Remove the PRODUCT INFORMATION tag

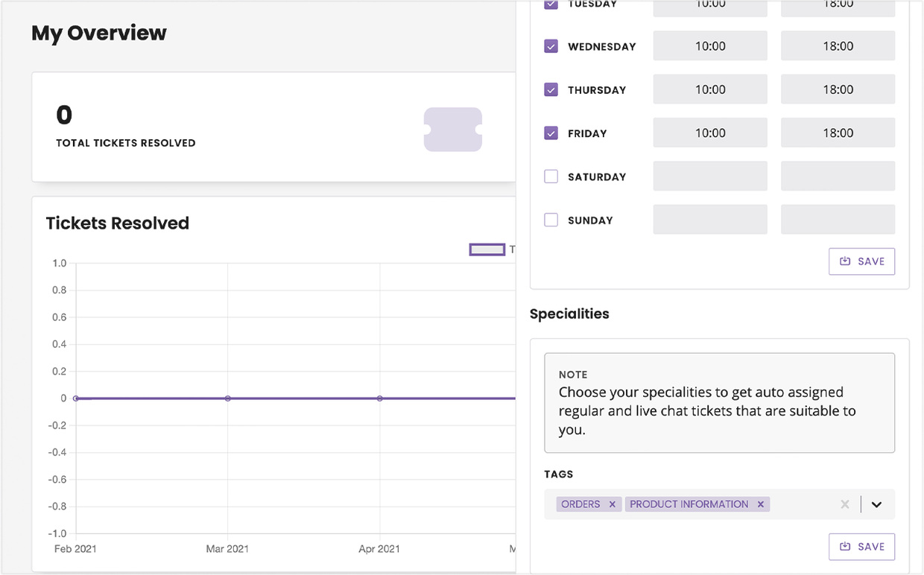coord(760,504)
